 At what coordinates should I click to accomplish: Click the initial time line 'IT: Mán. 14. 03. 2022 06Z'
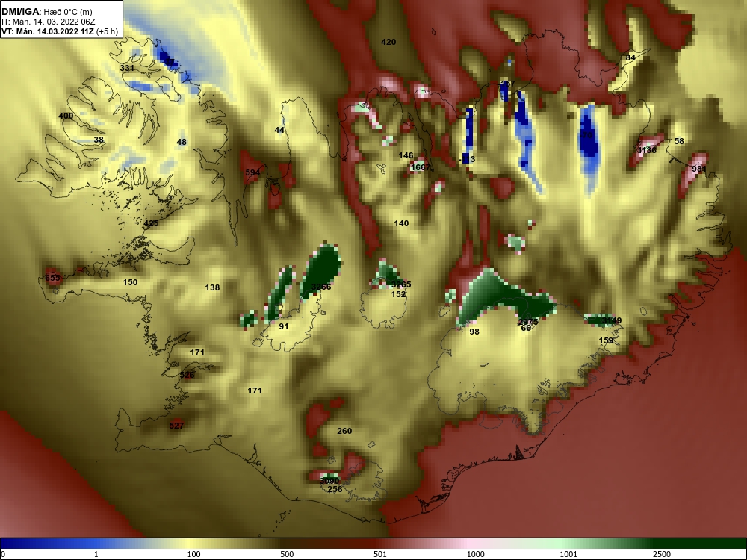[48, 22]
